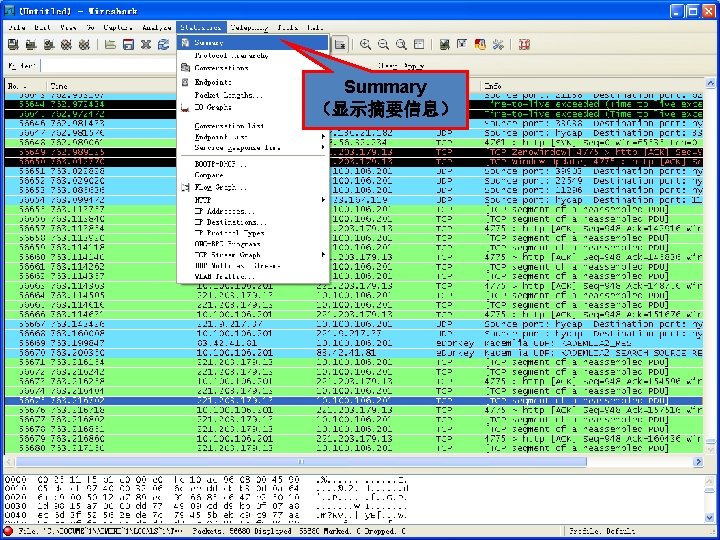Viewport: 720px width, 540px height.
Task: Open the capture filters toolbar icon
Action: [x=444, y=45]
